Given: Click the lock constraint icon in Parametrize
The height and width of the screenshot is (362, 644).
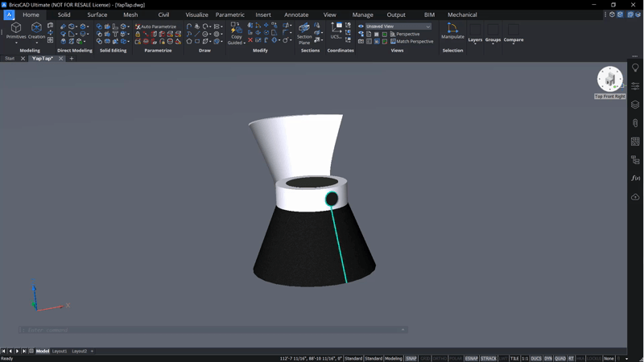Looking at the screenshot, I should pyautogui.click(x=138, y=34).
